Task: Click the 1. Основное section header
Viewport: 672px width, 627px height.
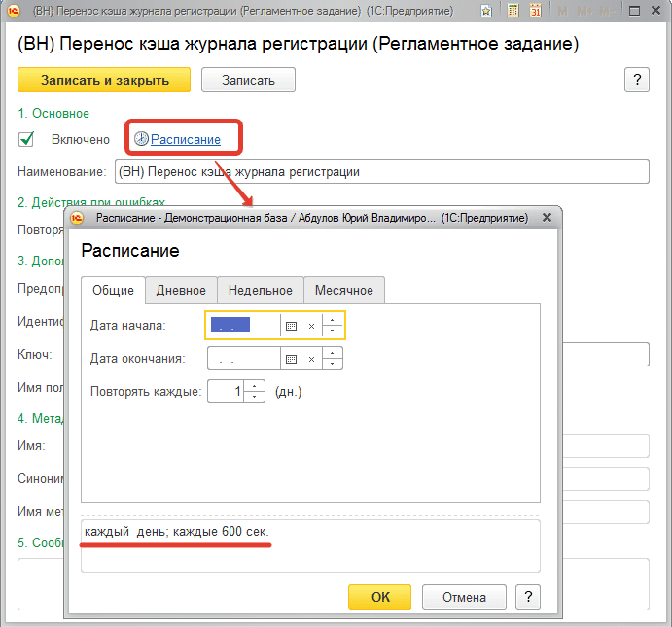Action: (x=53, y=114)
